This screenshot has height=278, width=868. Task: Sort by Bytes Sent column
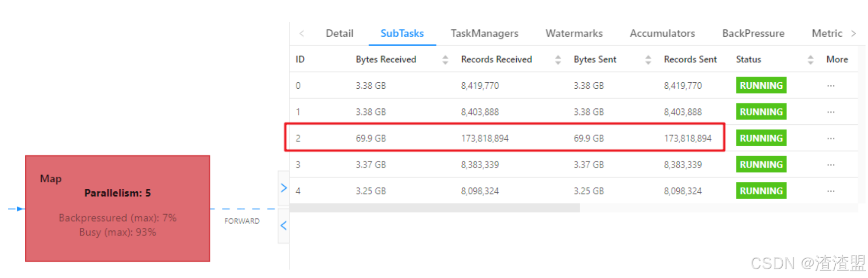pos(648,60)
